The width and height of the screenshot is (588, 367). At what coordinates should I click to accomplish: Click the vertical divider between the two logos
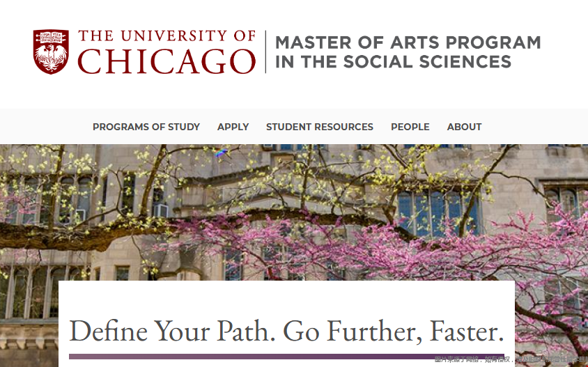(x=265, y=52)
